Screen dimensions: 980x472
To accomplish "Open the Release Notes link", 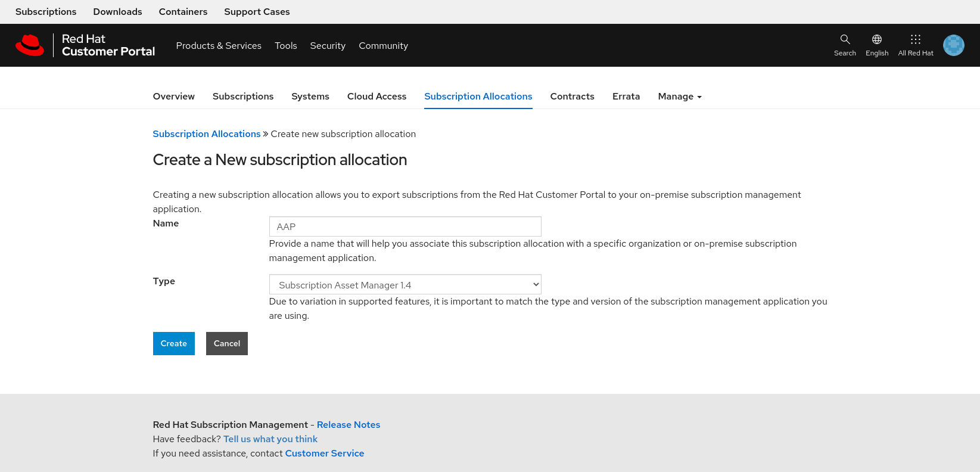I will (348, 425).
